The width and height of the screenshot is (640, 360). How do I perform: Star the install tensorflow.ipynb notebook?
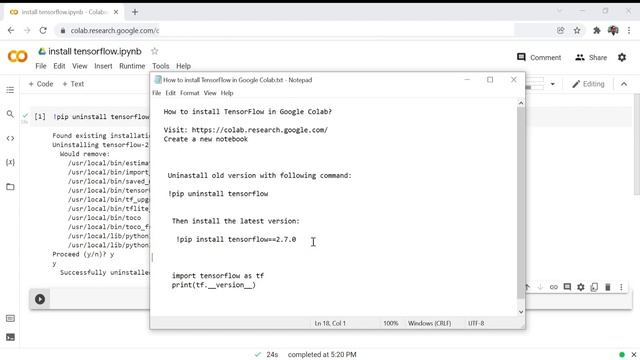point(154,51)
